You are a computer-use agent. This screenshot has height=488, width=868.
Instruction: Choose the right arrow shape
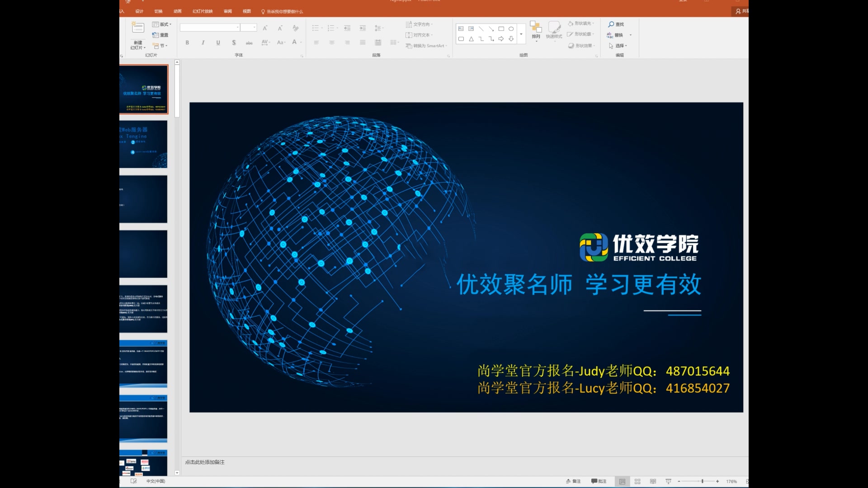pos(501,39)
